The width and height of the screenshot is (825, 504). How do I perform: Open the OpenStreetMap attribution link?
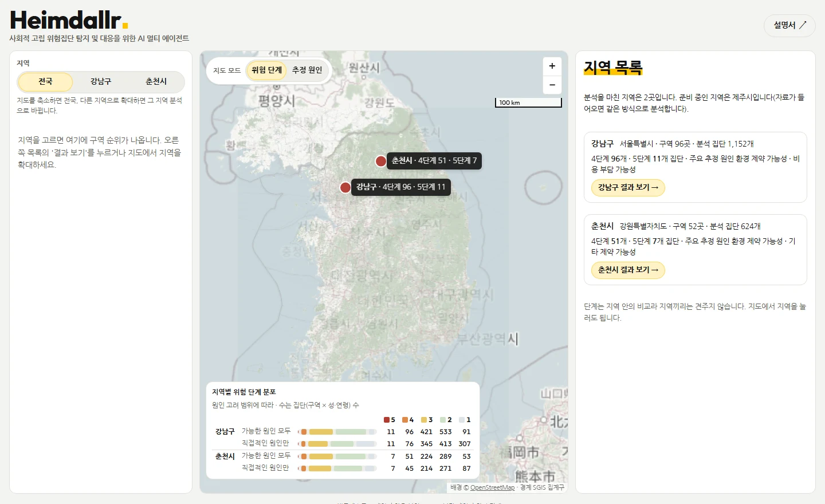point(492,488)
